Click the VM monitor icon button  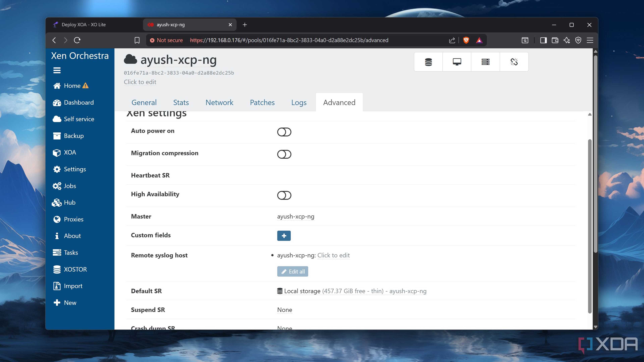point(457,62)
